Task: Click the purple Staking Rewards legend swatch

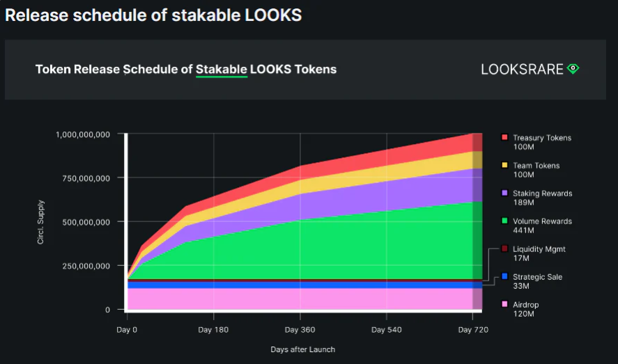Action: tap(504, 193)
